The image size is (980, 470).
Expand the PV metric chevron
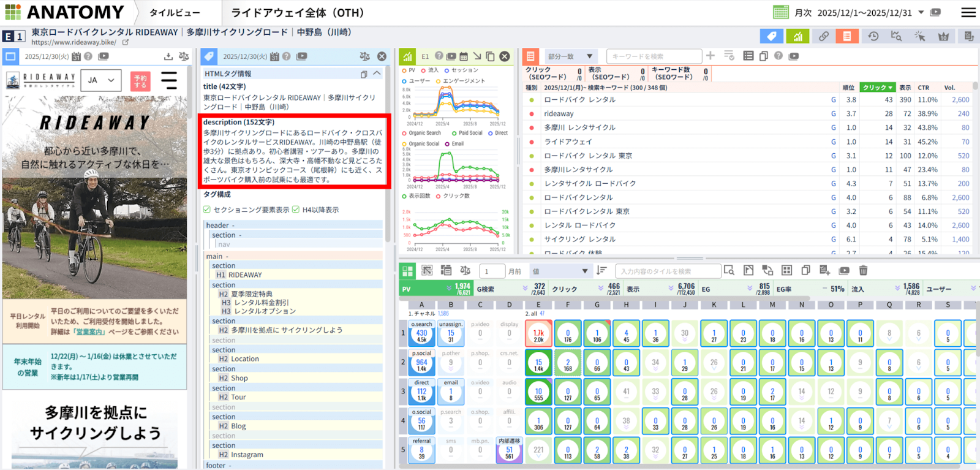click(449, 289)
